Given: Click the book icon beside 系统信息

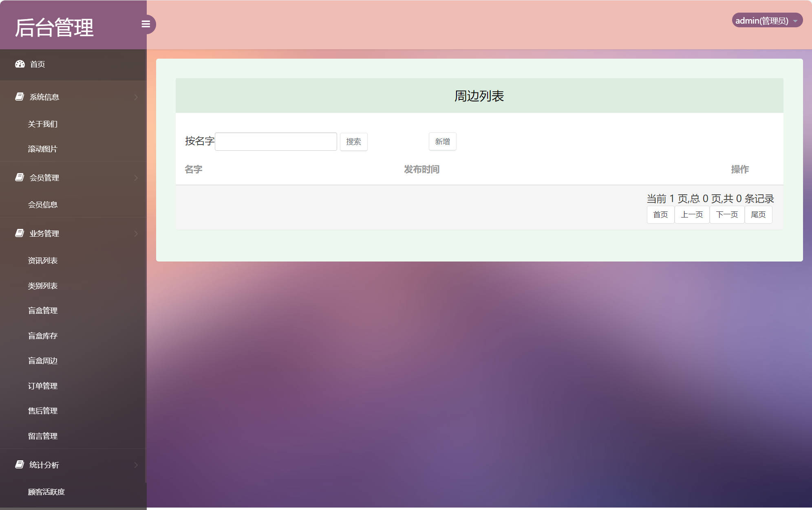Looking at the screenshot, I should [x=19, y=96].
